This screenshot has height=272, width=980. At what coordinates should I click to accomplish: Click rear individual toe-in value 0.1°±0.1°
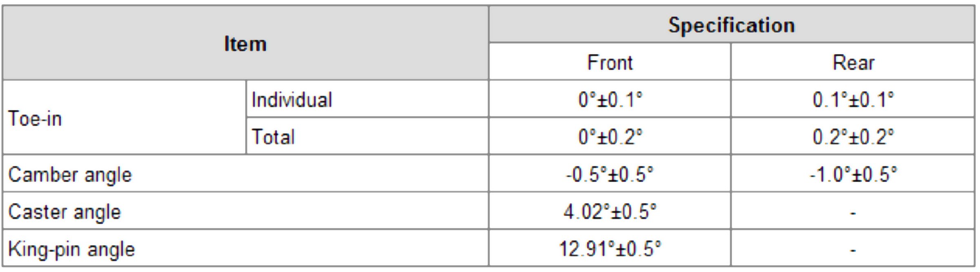[x=853, y=100]
